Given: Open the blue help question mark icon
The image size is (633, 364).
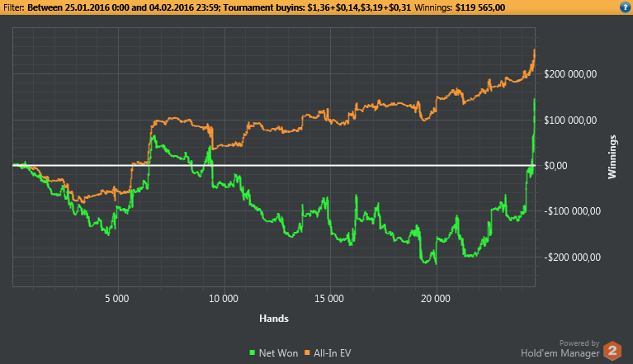Looking at the screenshot, I should (625, 7).
